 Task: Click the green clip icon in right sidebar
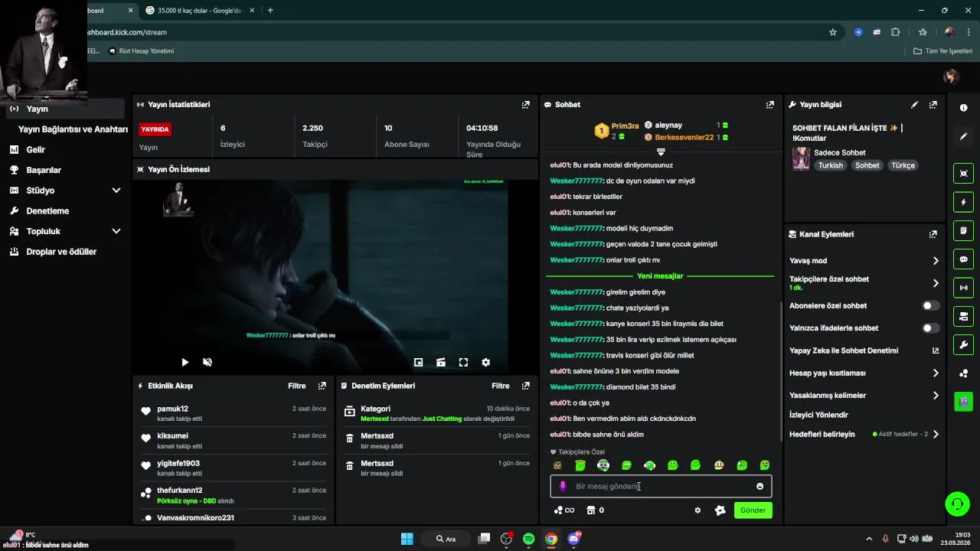click(963, 401)
